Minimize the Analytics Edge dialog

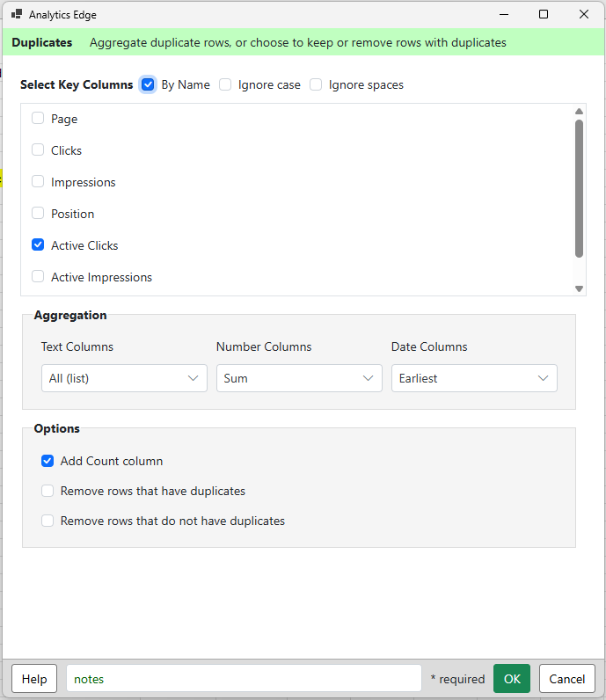pos(504,14)
